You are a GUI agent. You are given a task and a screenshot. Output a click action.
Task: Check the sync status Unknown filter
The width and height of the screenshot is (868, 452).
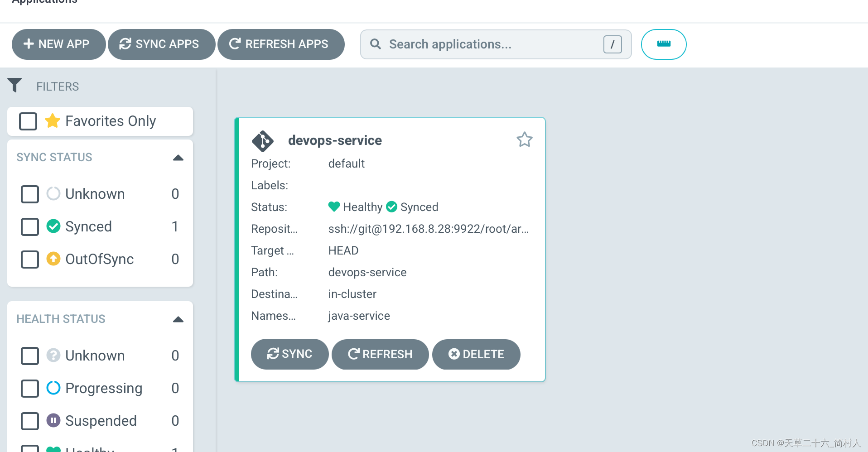pyautogui.click(x=30, y=194)
